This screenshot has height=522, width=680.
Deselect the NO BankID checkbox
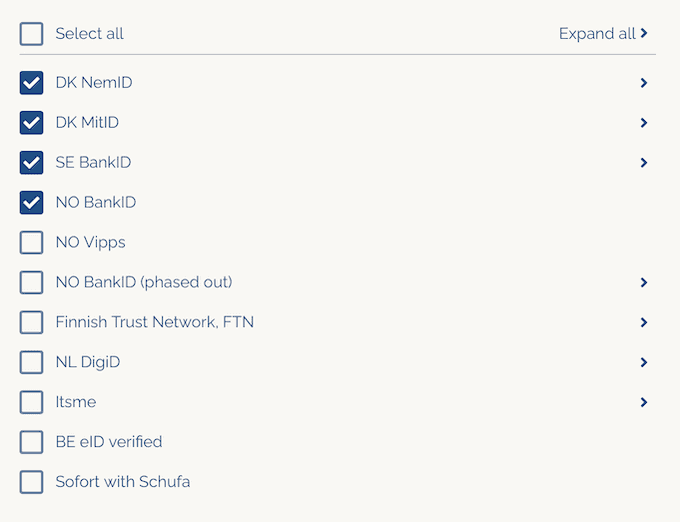(x=32, y=203)
